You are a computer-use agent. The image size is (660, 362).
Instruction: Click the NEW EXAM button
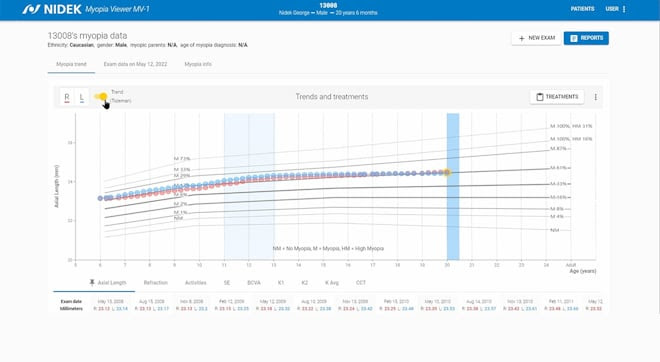[536, 38]
